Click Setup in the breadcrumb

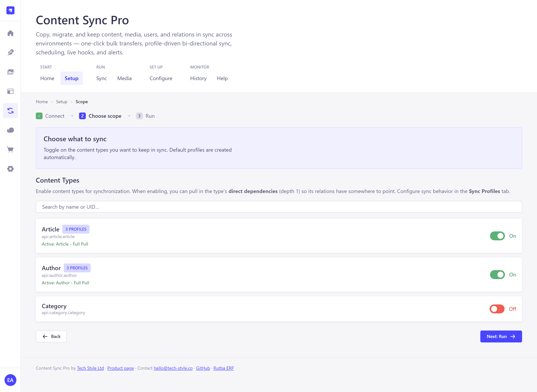pos(62,102)
